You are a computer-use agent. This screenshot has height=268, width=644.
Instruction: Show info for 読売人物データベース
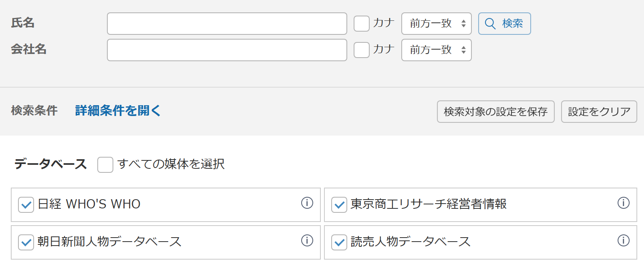(623, 241)
